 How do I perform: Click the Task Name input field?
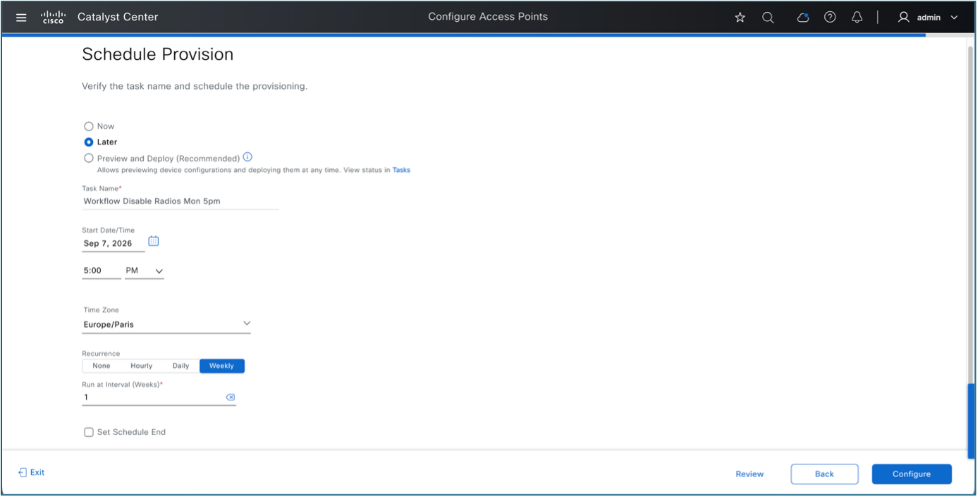click(x=180, y=202)
